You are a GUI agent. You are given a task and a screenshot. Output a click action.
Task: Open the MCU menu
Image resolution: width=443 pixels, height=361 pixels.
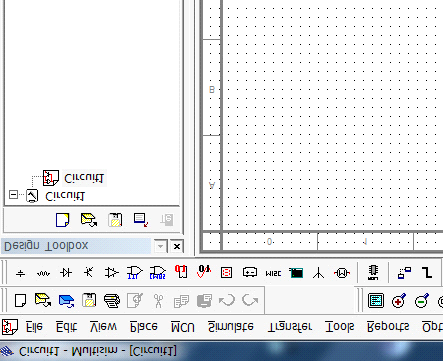click(183, 327)
